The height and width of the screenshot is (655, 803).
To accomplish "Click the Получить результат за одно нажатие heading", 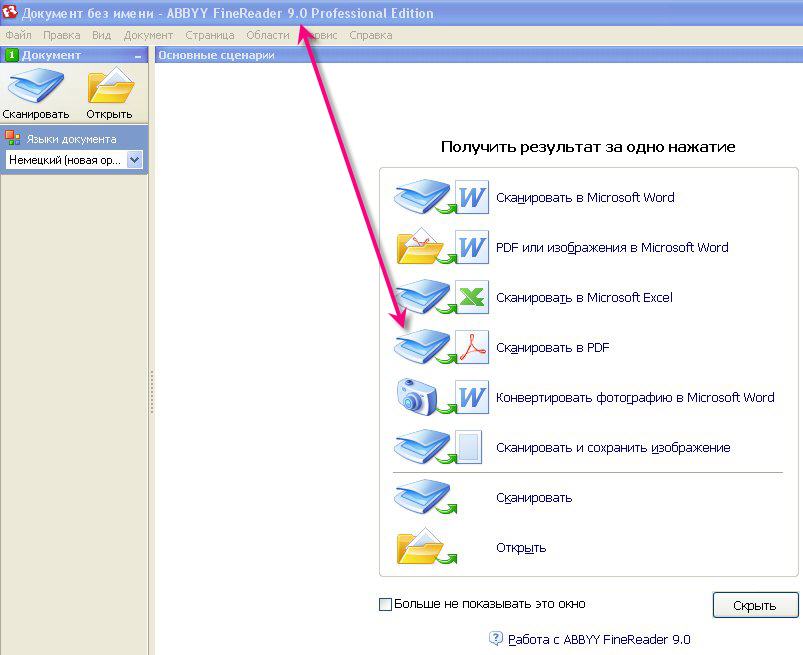I will pyautogui.click(x=588, y=147).
